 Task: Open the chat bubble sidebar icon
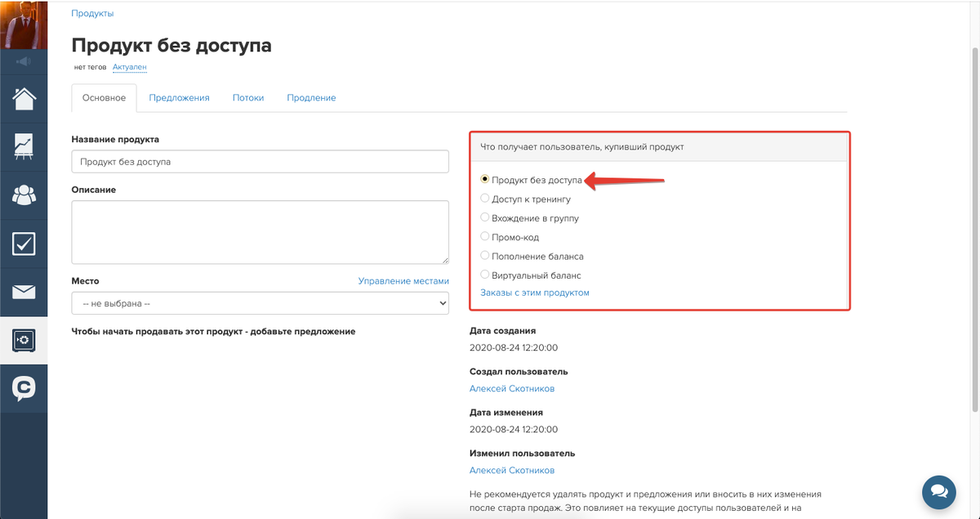point(24,388)
